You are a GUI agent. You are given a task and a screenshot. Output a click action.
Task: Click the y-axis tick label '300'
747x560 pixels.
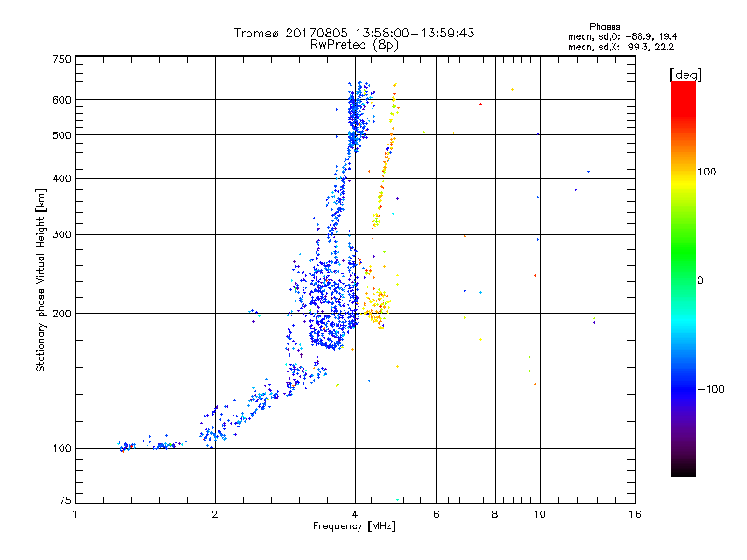62,235
